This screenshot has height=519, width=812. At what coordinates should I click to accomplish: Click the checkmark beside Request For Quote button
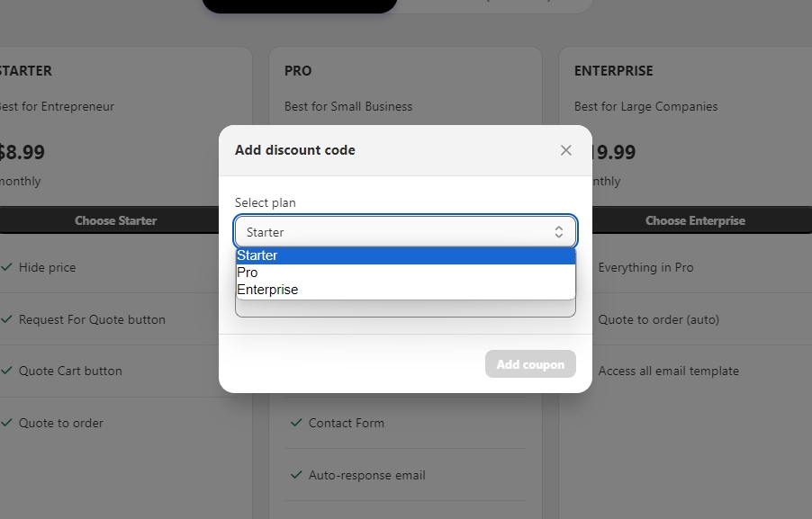[x=6, y=319]
